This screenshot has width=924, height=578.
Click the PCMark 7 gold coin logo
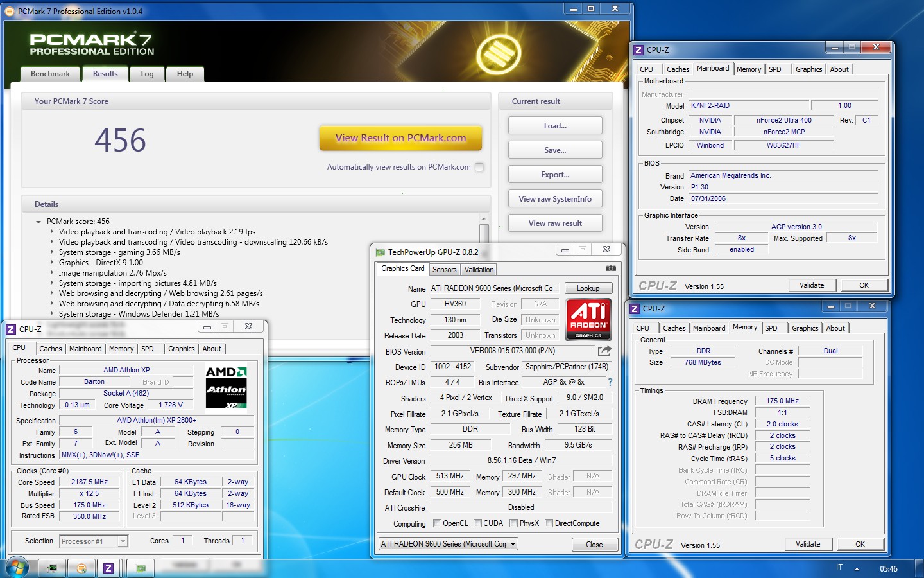(x=499, y=53)
